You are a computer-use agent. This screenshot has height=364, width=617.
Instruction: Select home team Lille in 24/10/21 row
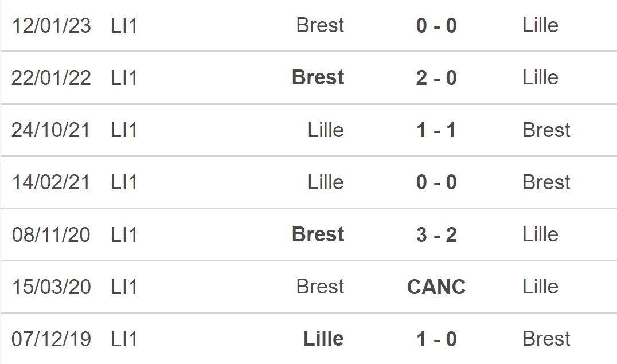[x=326, y=130]
